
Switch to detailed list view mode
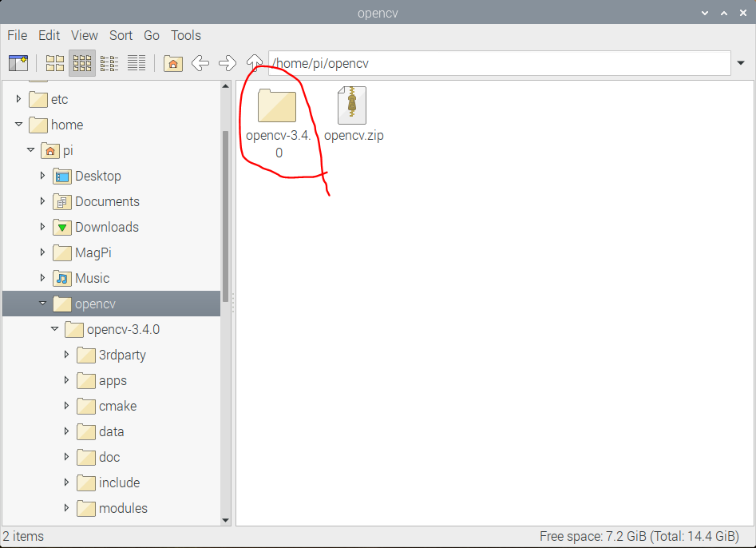click(x=137, y=63)
